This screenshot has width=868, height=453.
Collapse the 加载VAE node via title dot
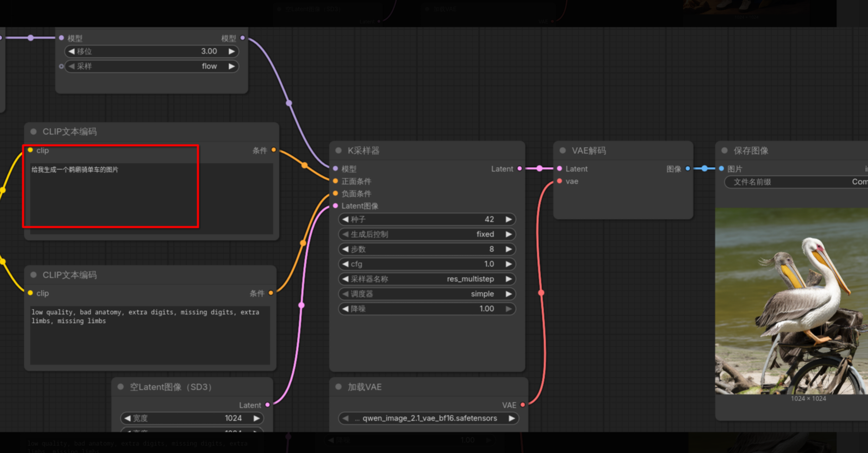339,387
